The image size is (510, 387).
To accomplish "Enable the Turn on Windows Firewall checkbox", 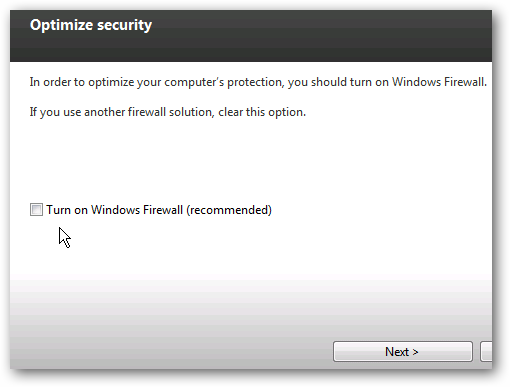I will (x=36, y=210).
